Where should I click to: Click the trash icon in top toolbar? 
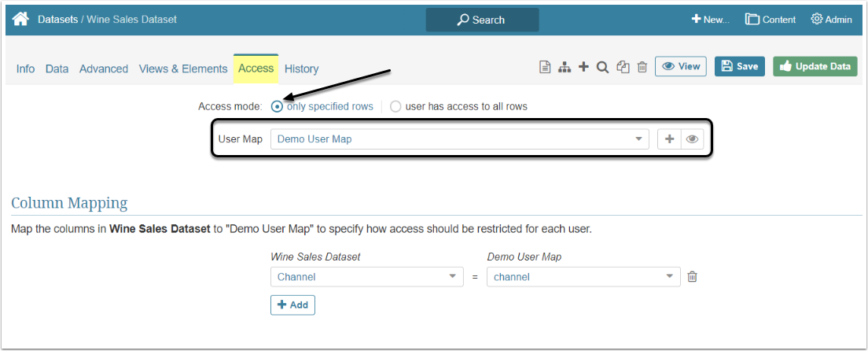642,67
